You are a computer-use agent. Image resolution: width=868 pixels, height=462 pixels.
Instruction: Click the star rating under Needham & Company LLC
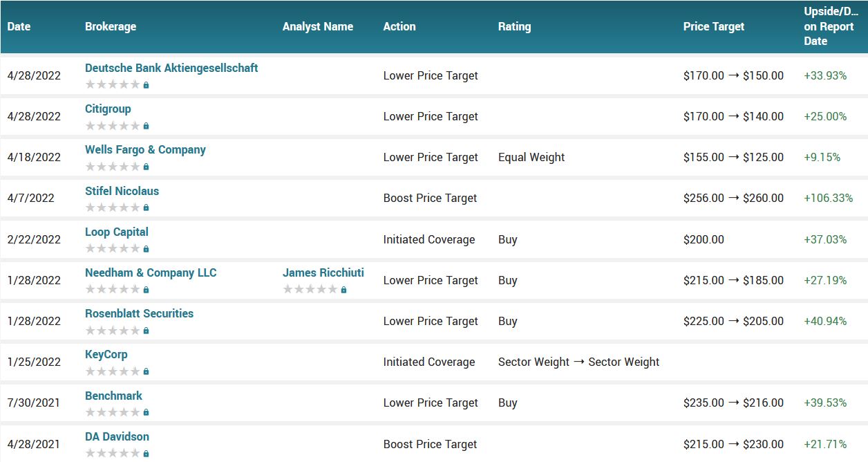click(113, 289)
